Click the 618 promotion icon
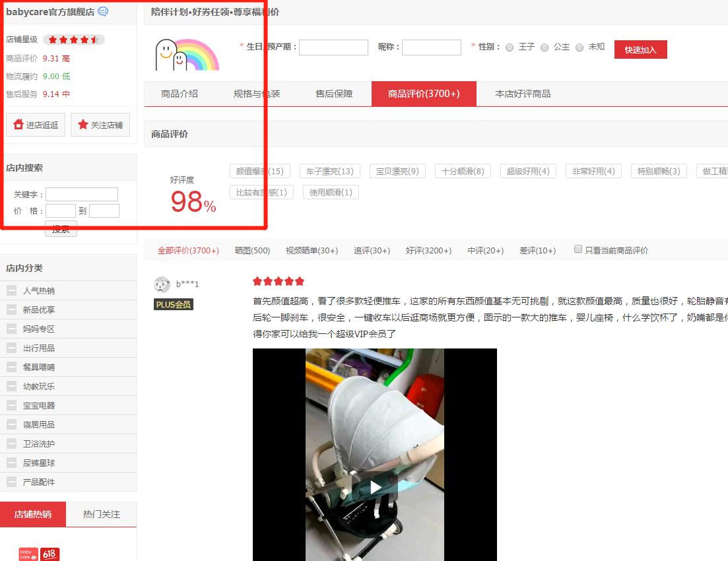728x561 pixels. point(49,554)
